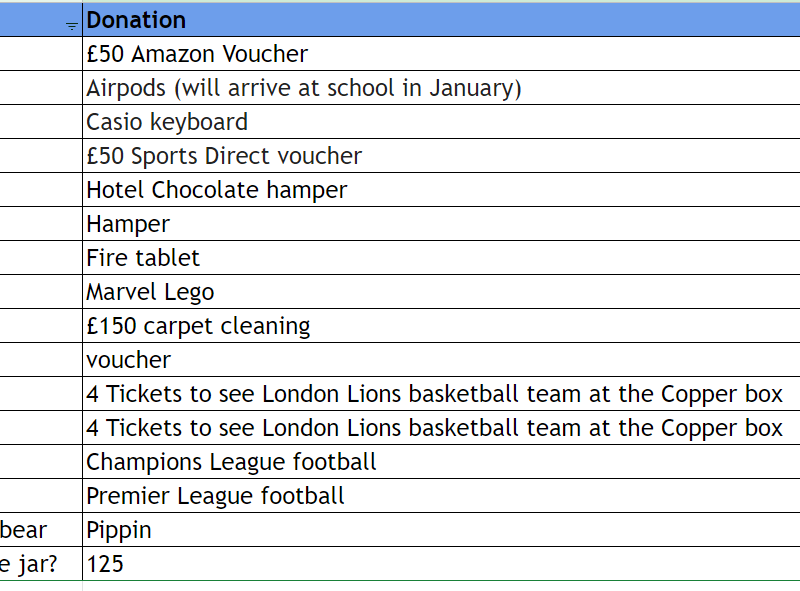Select the second London Lions tickets cell

point(440,428)
